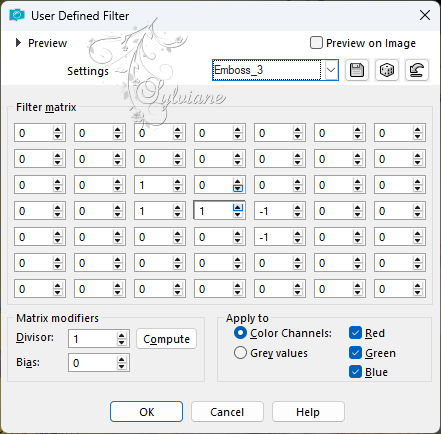Uncheck the Red channel checkbox

(x=355, y=333)
